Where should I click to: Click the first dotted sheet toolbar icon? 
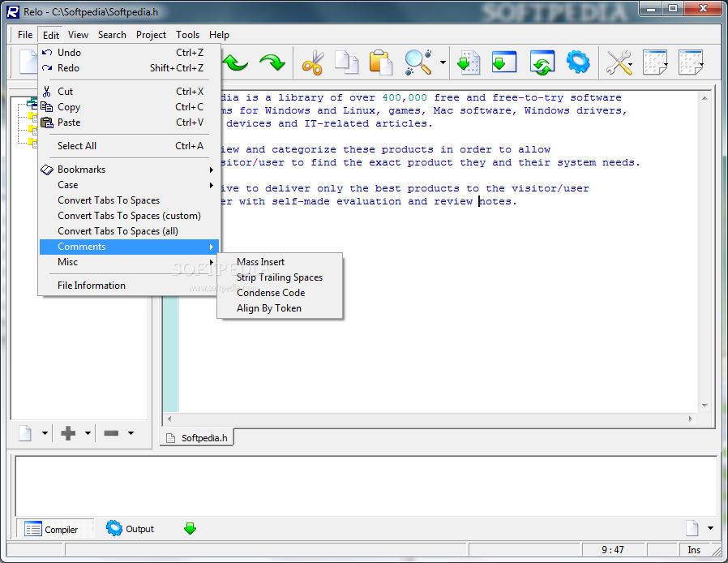tap(655, 62)
